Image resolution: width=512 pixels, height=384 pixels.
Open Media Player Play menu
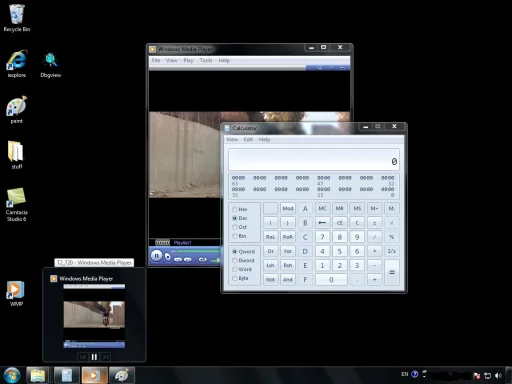click(x=188, y=60)
